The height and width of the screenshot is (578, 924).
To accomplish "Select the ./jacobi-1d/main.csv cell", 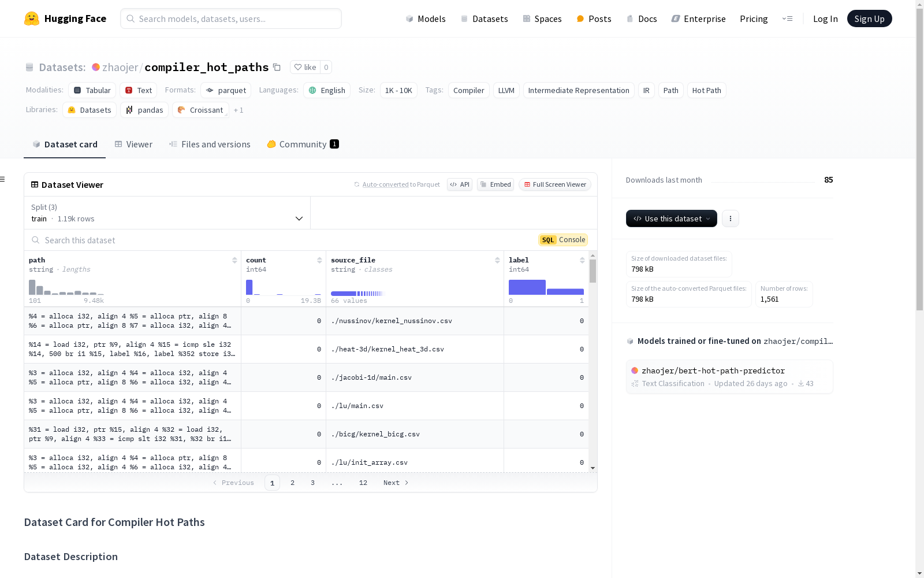I will pyautogui.click(x=415, y=377).
